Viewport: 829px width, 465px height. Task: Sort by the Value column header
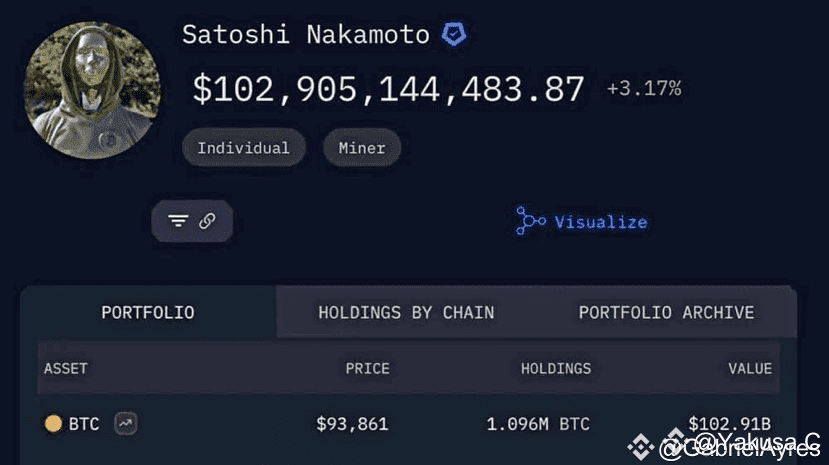(750, 368)
